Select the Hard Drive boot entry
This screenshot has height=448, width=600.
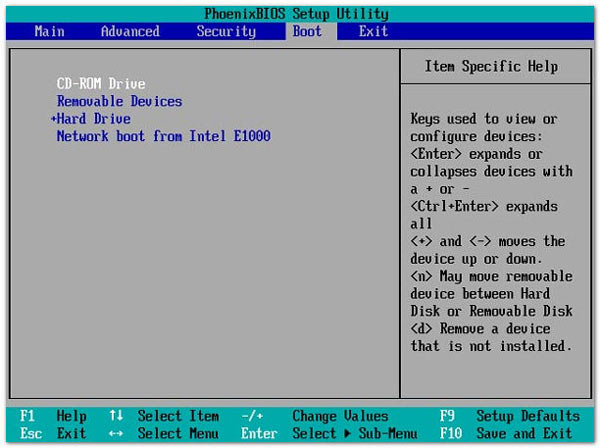tap(93, 119)
